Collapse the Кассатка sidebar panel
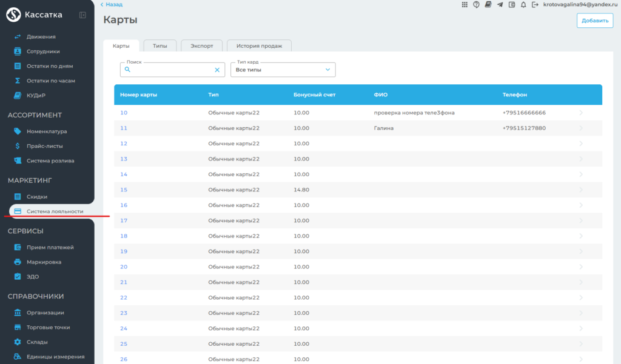 pos(82,15)
